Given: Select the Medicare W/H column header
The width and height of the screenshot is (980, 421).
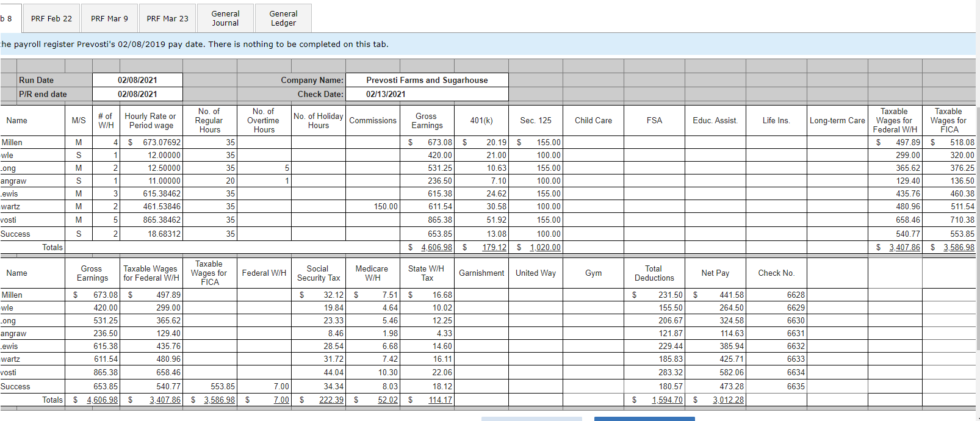Looking at the screenshot, I should click(372, 273).
